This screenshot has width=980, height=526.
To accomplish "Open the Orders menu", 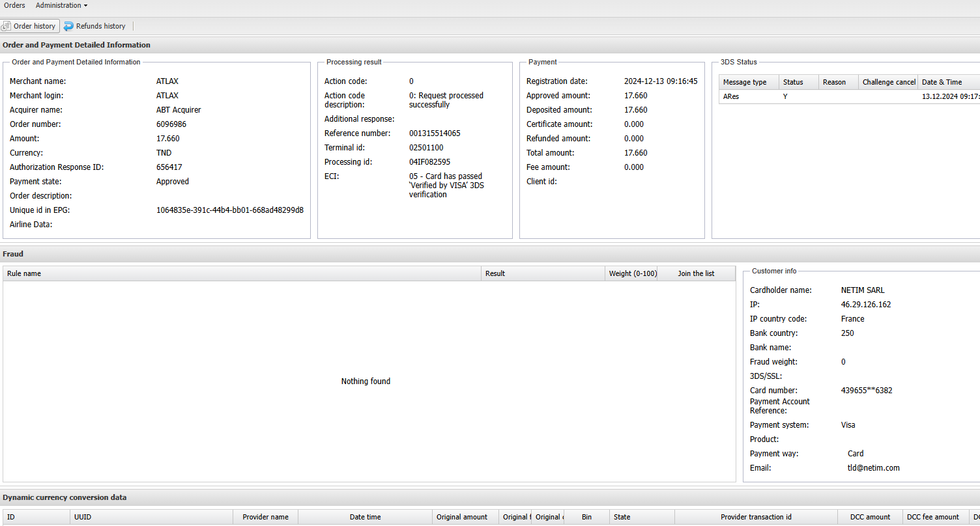I will (x=14, y=5).
